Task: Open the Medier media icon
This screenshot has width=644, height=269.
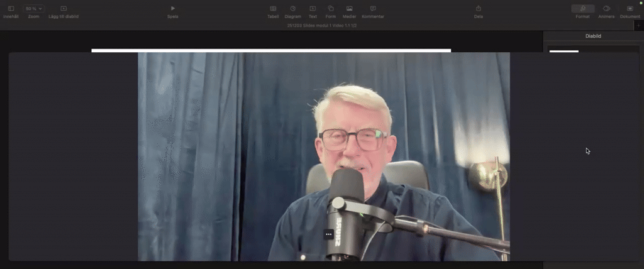Action: point(349,9)
